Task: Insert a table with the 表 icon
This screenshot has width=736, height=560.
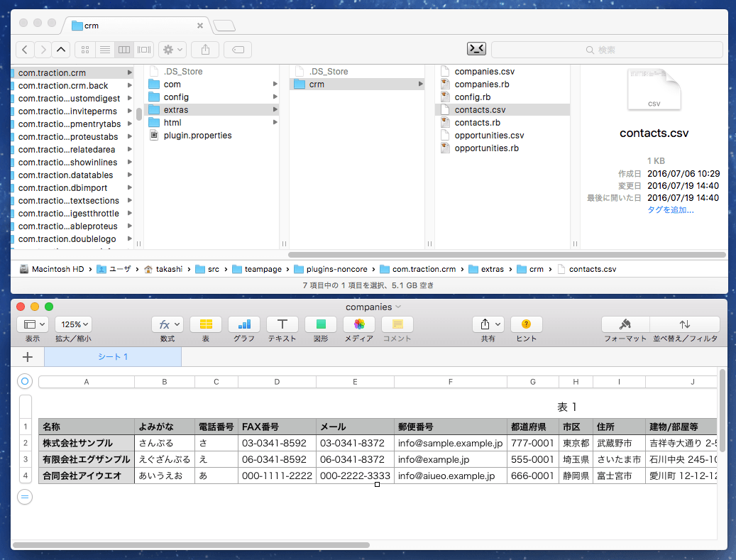Action: coord(206,324)
